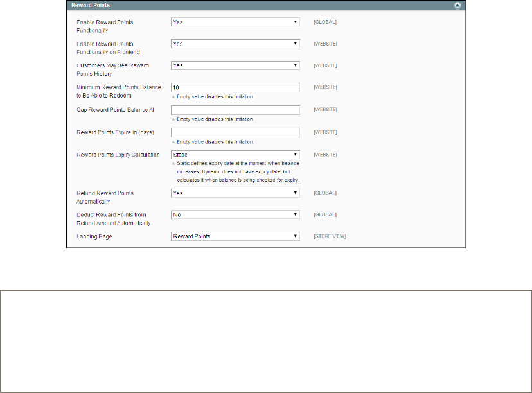Collapse the Reward Points section arrow icon
This screenshot has height=393, width=532.
457,5
